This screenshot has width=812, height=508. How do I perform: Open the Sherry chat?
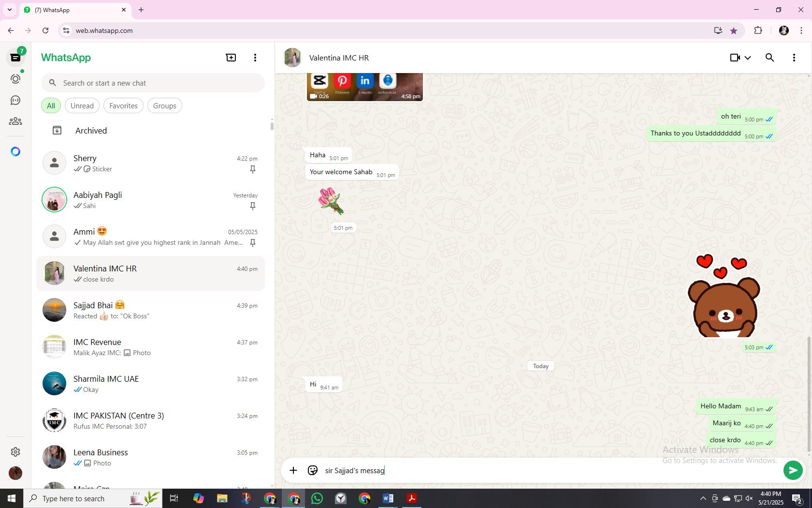[150, 163]
